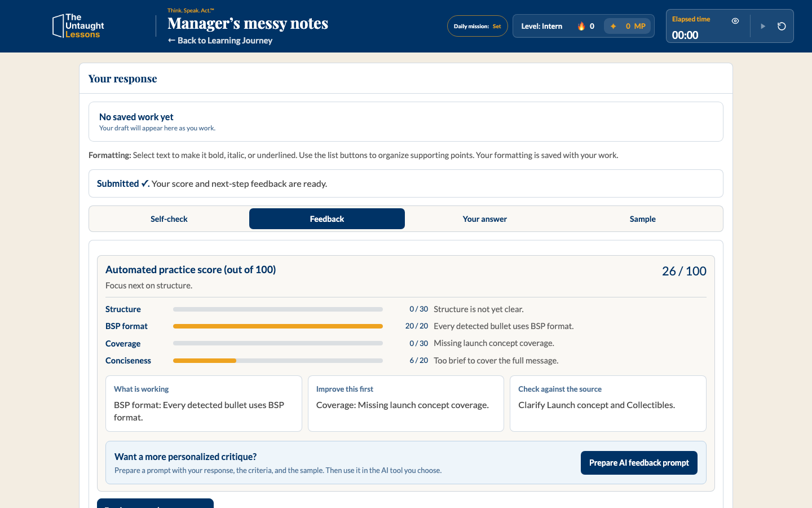Go back to Learning Journey
Viewport: 812px width, 508px height.
[x=220, y=41]
